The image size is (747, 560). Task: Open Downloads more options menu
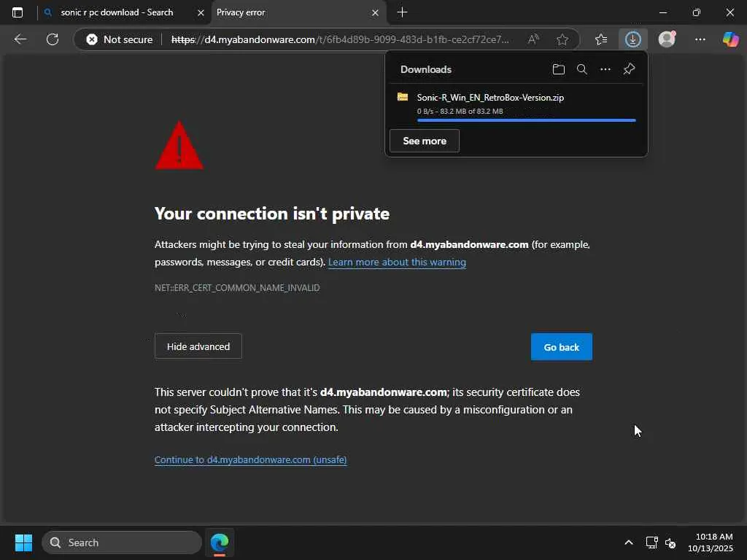605,69
